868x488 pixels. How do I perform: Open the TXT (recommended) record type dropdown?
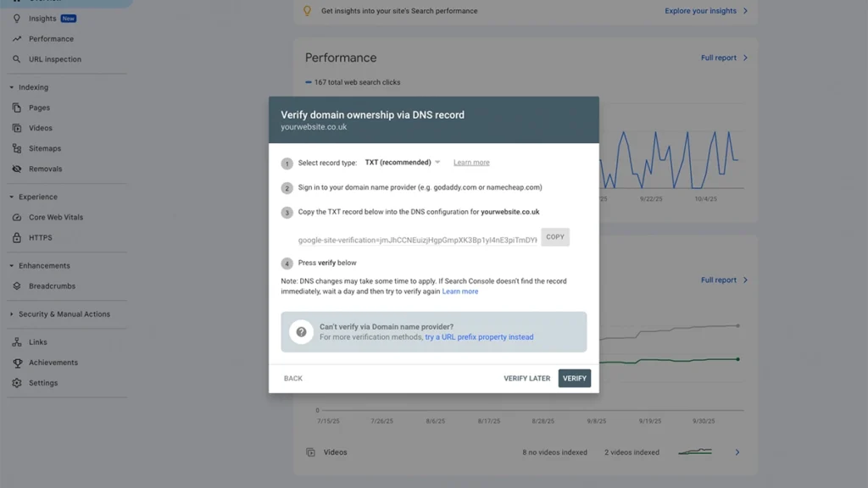click(403, 163)
